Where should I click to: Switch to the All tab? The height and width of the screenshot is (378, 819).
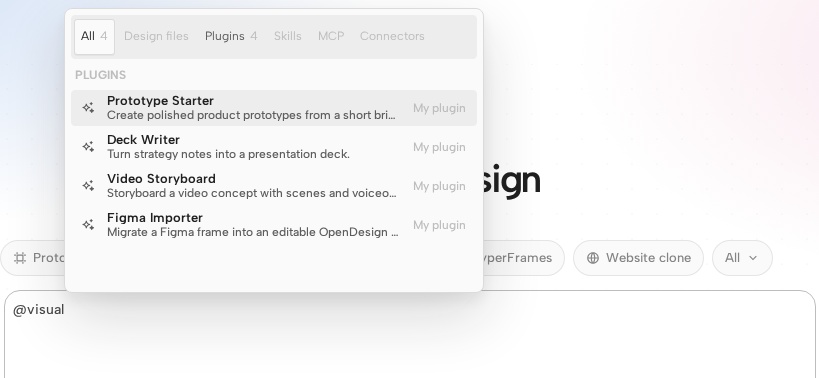pyautogui.click(x=94, y=37)
